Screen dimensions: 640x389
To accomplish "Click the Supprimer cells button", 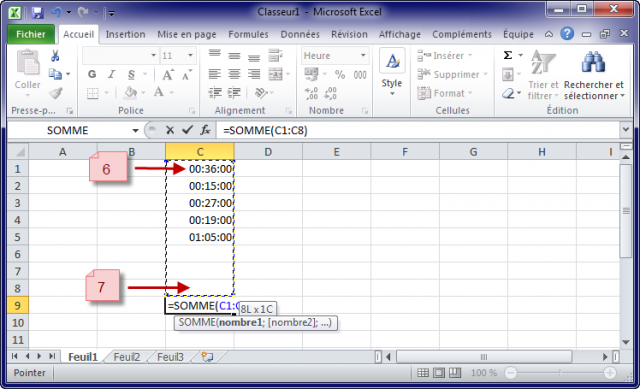I will coord(452,74).
